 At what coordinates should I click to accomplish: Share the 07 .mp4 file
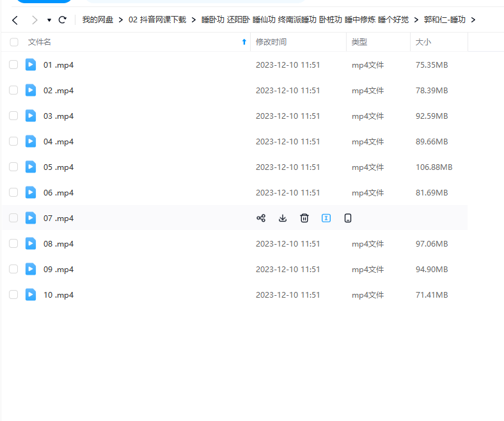point(261,218)
